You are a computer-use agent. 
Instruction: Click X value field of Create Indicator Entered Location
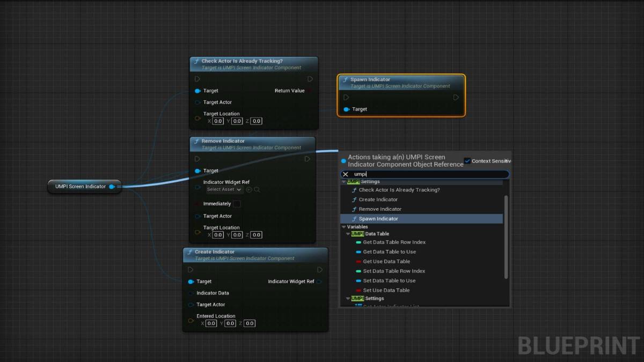pos(211,323)
